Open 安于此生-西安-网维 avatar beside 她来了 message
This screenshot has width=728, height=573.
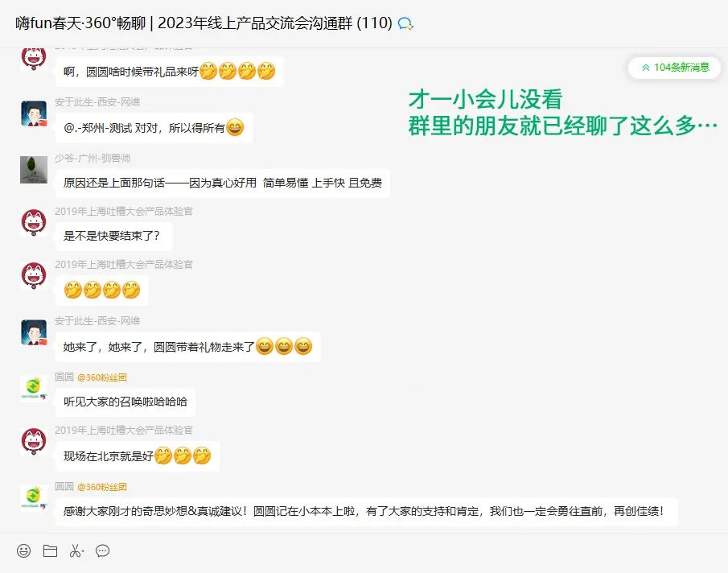coord(34,332)
